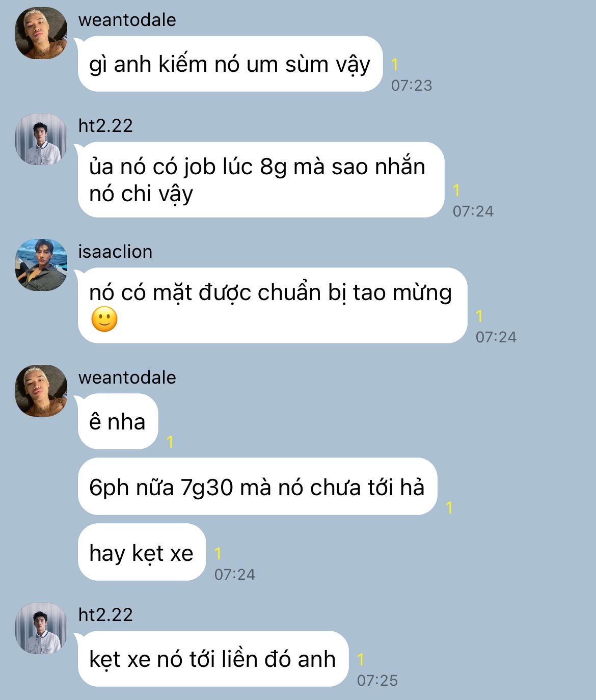Tap the read count next to the 07:23 message

pyautogui.click(x=394, y=64)
